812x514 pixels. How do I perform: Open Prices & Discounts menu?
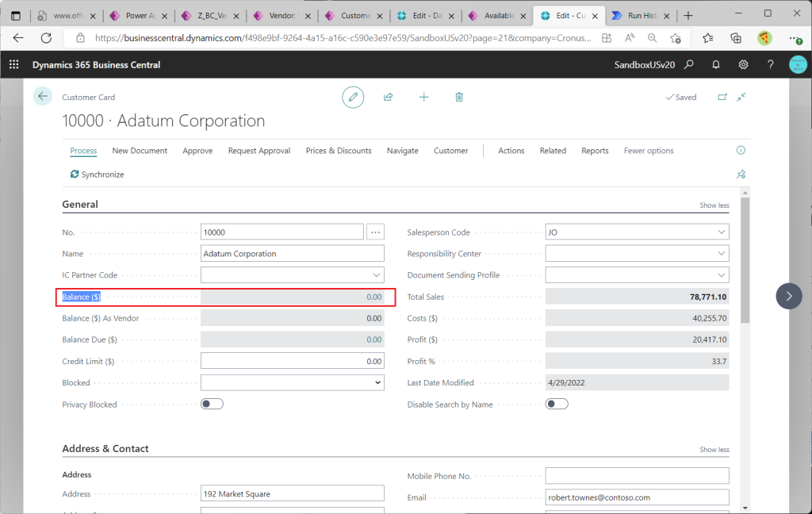(339, 150)
